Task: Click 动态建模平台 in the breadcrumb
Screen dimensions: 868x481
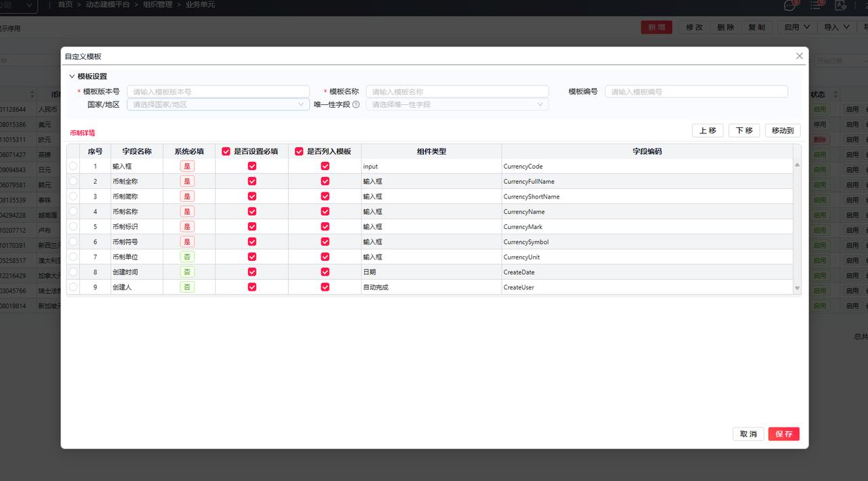Action: 108,5
